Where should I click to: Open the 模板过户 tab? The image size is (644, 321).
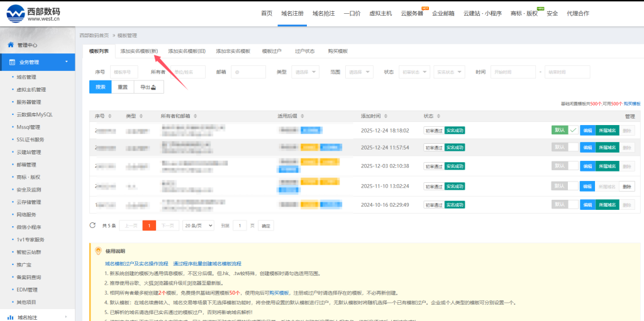[x=272, y=52]
